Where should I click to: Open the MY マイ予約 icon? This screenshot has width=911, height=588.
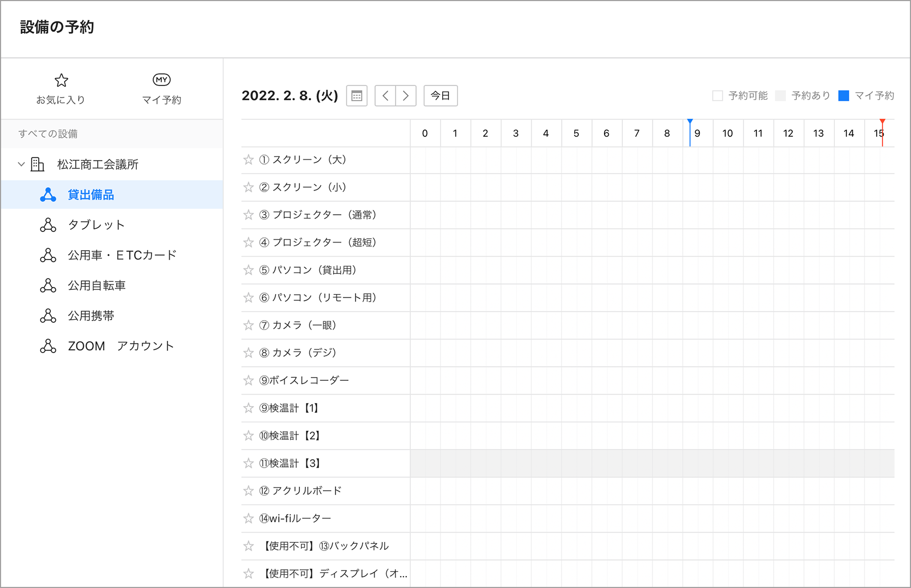(161, 80)
